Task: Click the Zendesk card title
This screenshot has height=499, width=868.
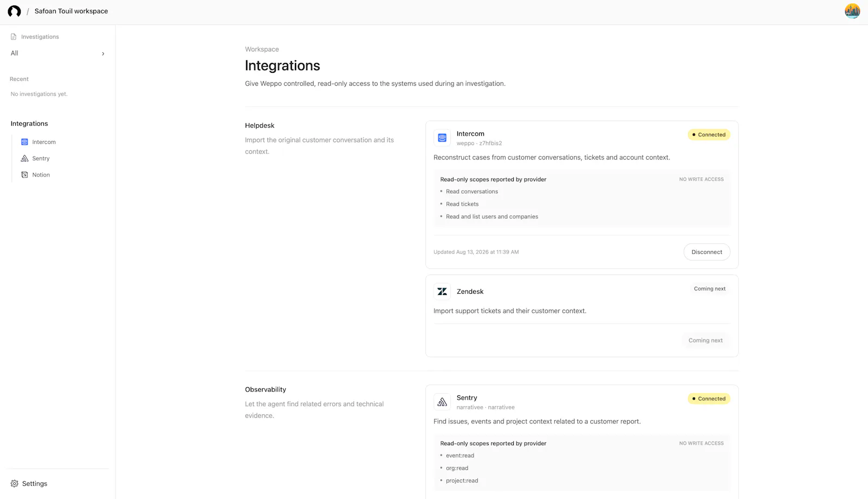Action: click(x=470, y=292)
